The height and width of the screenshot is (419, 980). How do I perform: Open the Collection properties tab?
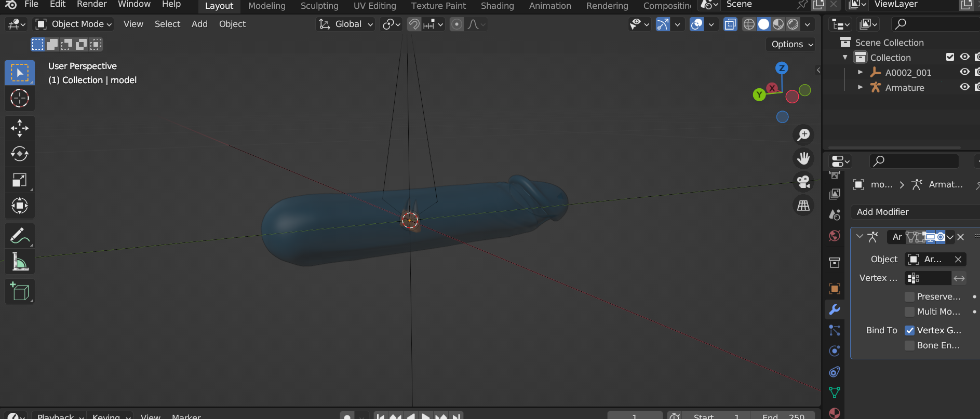pyautogui.click(x=835, y=263)
